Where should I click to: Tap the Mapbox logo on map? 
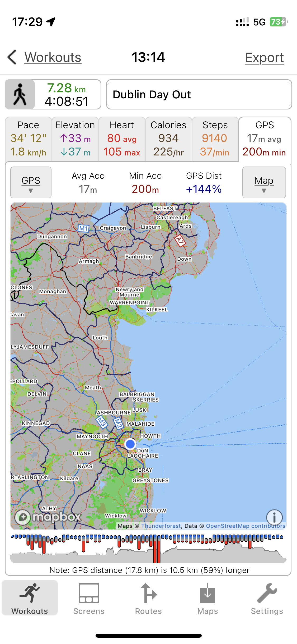[x=48, y=517]
